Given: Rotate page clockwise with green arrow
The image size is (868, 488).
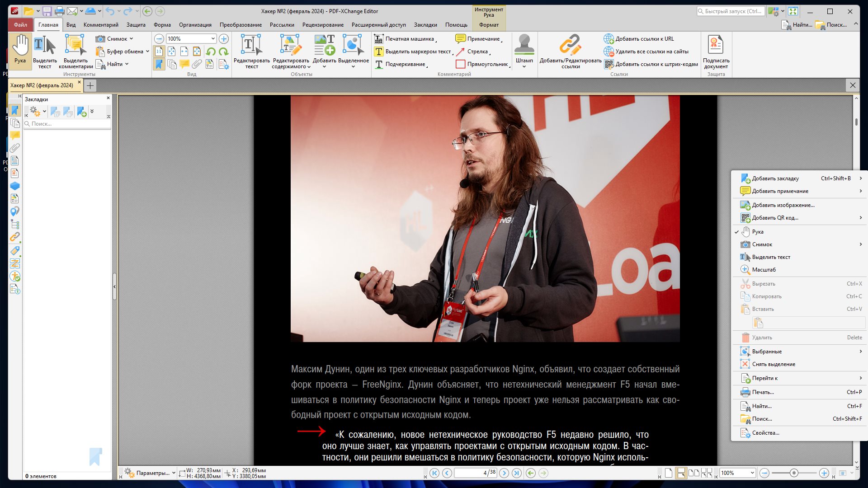Looking at the screenshot, I should tap(223, 52).
